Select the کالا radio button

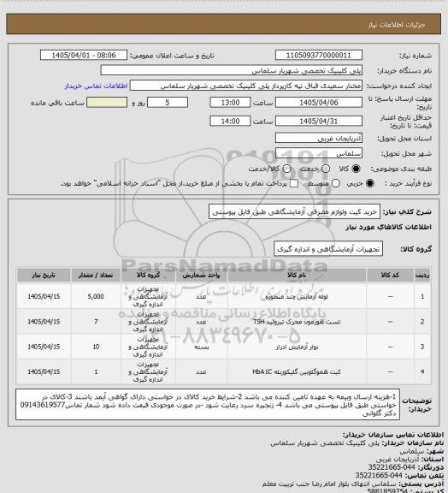pos(356,169)
